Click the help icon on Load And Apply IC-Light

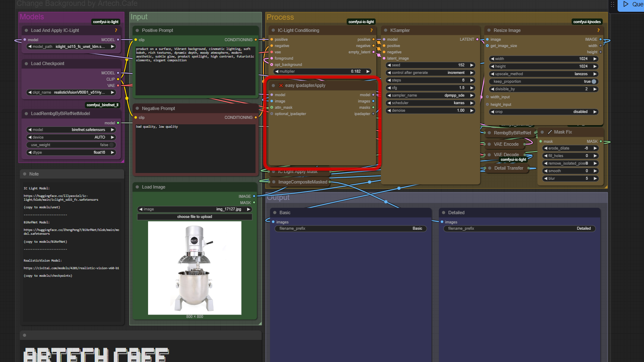tap(116, 30)
